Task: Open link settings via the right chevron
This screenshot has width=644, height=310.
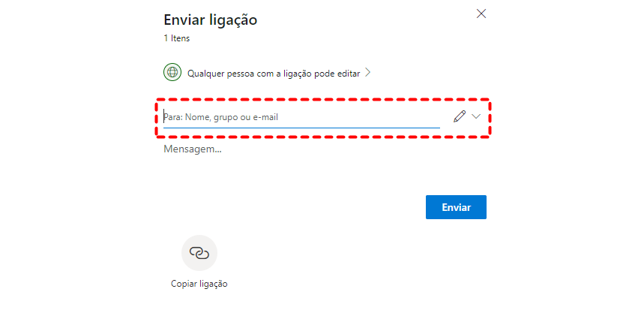Action: click(368, 73)
